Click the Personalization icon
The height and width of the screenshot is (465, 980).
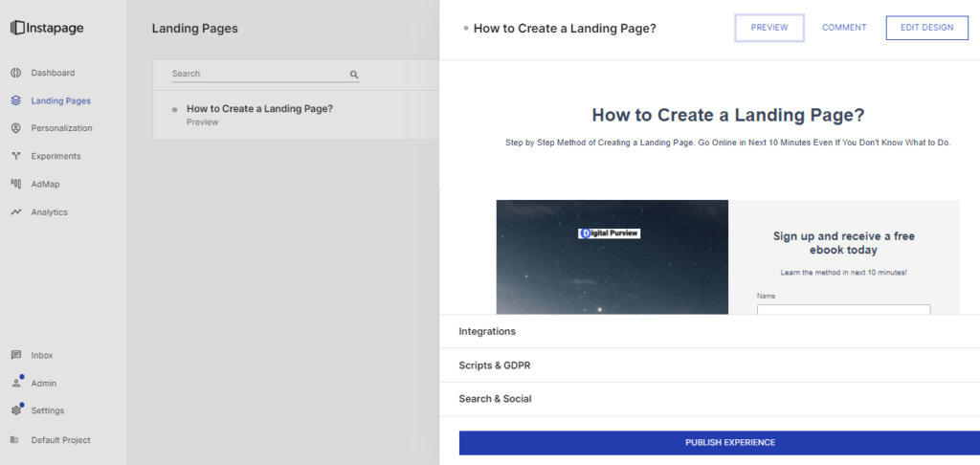tap(16, 128)
